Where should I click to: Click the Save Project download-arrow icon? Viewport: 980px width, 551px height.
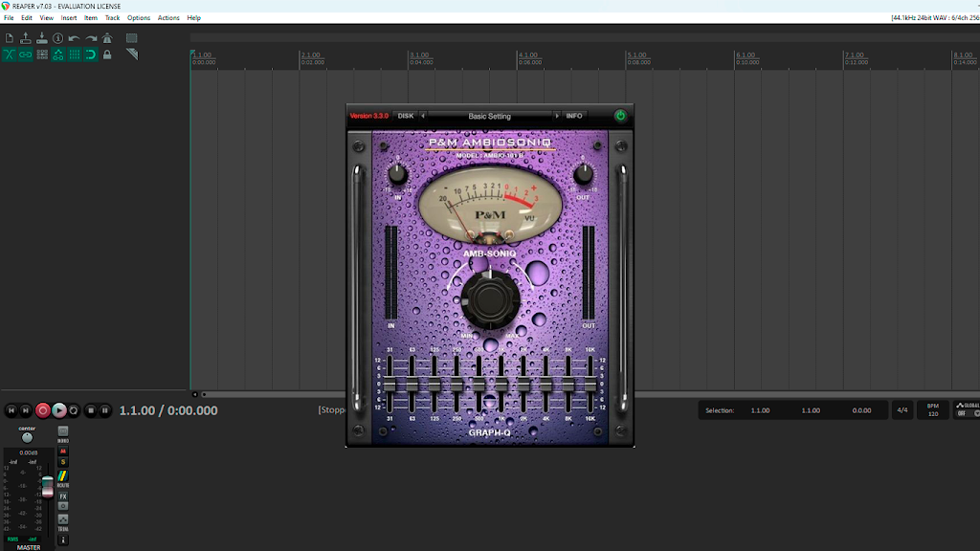click(42, 38)
